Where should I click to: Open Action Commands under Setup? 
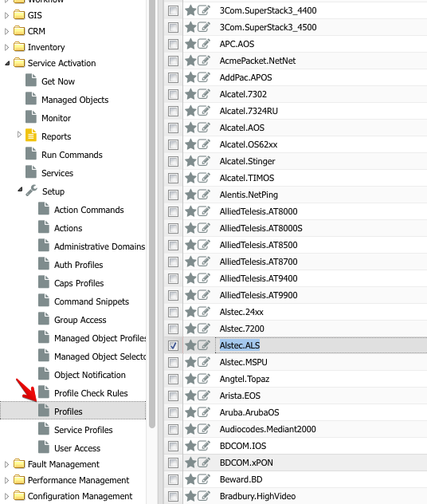(89, 210)
